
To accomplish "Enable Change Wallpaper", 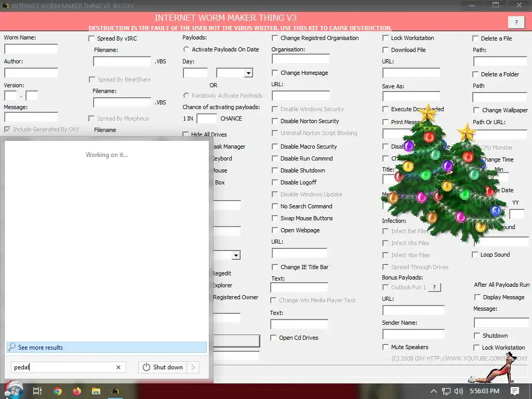I will click(476, 110).
